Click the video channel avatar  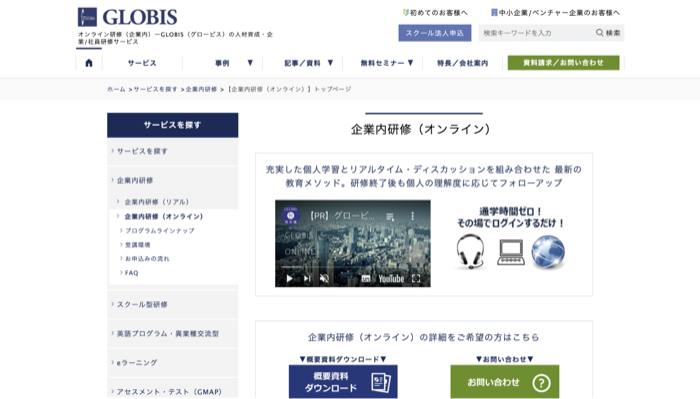[291, 216]
